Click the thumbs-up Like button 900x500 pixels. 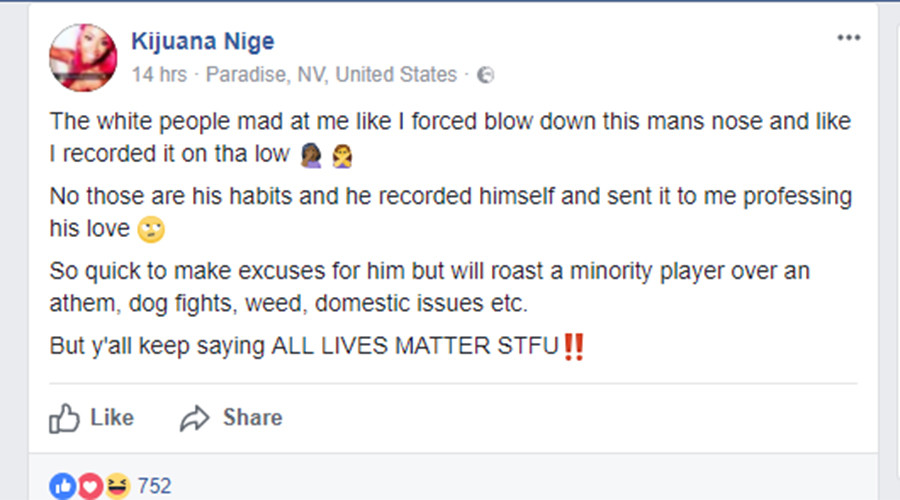[x=91, y=418]
